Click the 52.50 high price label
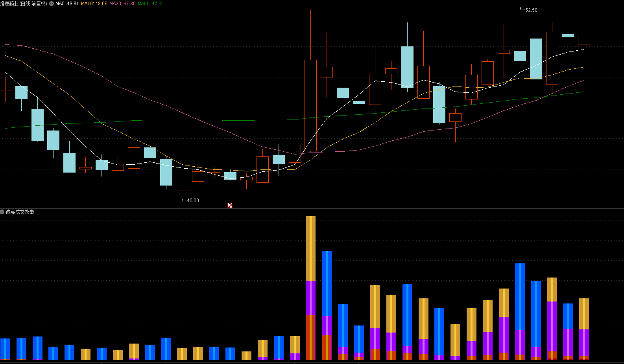The image size is (624, 364). 531,10
